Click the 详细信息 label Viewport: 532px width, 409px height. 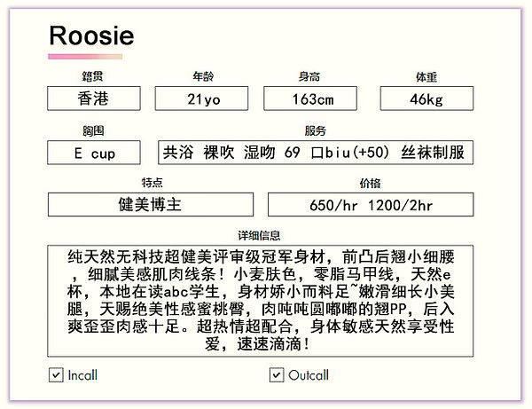tap(259, 235)
